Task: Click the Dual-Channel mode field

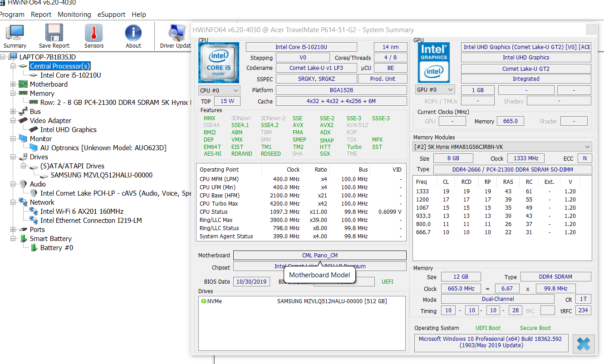Action: pyautogui.click(x=497, y=299)
